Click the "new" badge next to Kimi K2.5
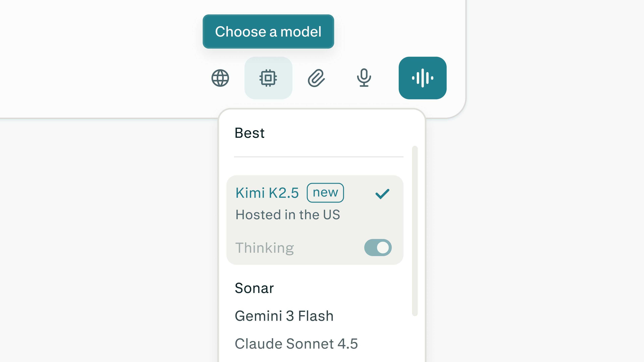The height and width of the screenshot is (362, 644). tap(325, 193)
